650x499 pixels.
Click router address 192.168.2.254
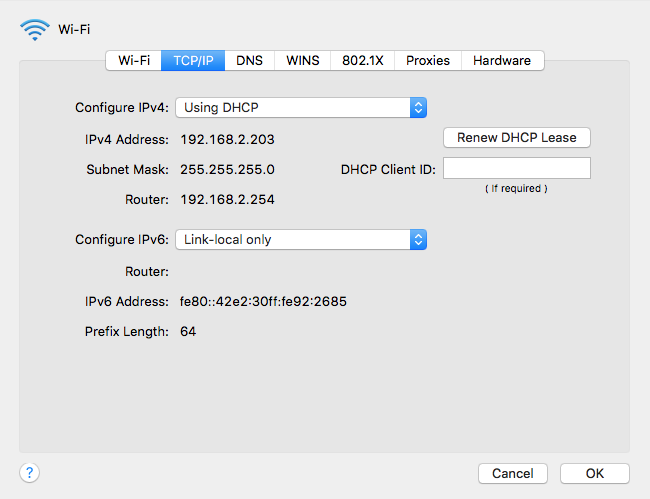(x=227, y=200)
